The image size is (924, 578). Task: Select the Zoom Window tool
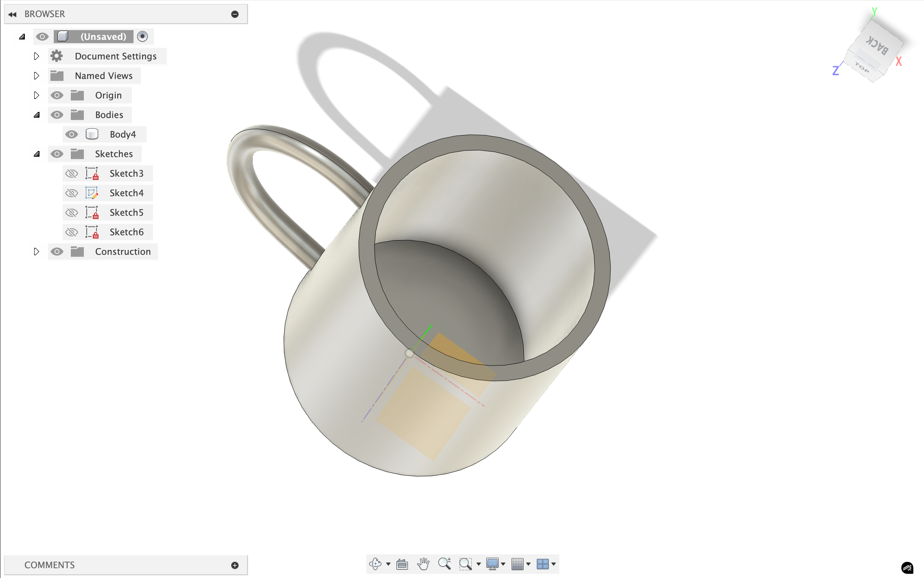(x=466, y=564)
